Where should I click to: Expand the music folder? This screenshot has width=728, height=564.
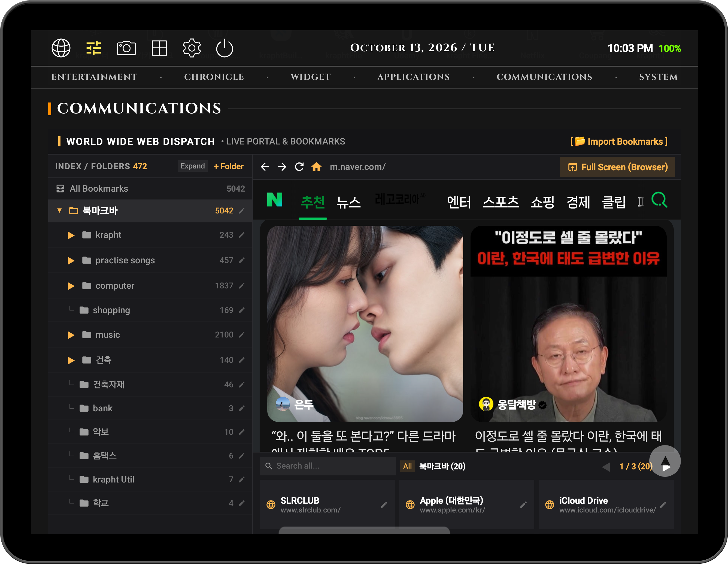click(x=71, y=335)
